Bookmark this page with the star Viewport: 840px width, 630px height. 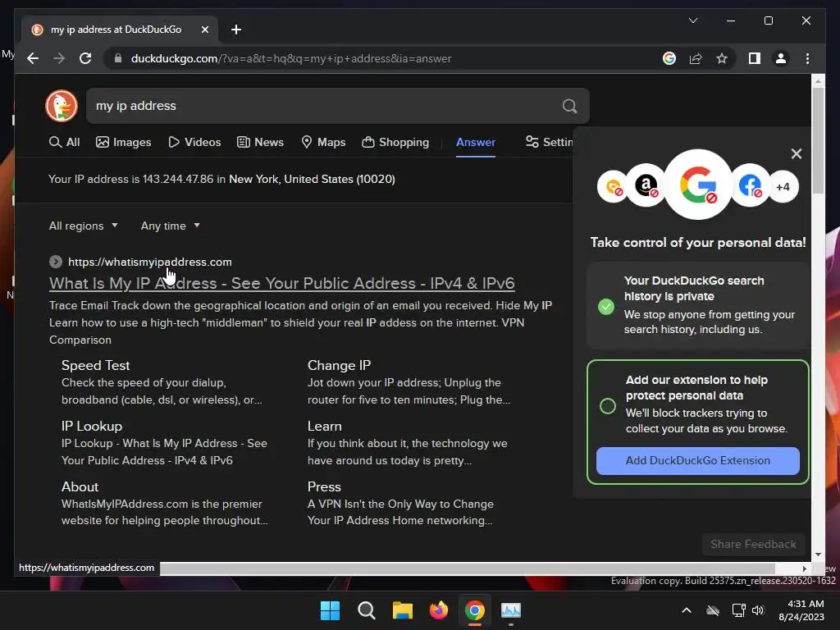722,58
